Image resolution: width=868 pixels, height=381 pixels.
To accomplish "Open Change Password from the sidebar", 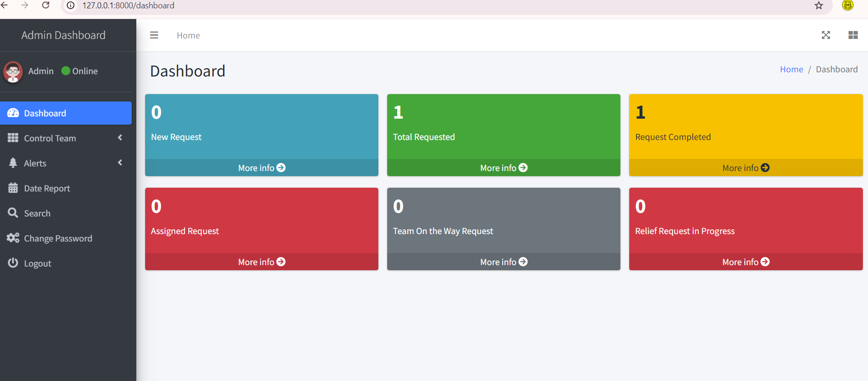I will (x=58, y=238).
